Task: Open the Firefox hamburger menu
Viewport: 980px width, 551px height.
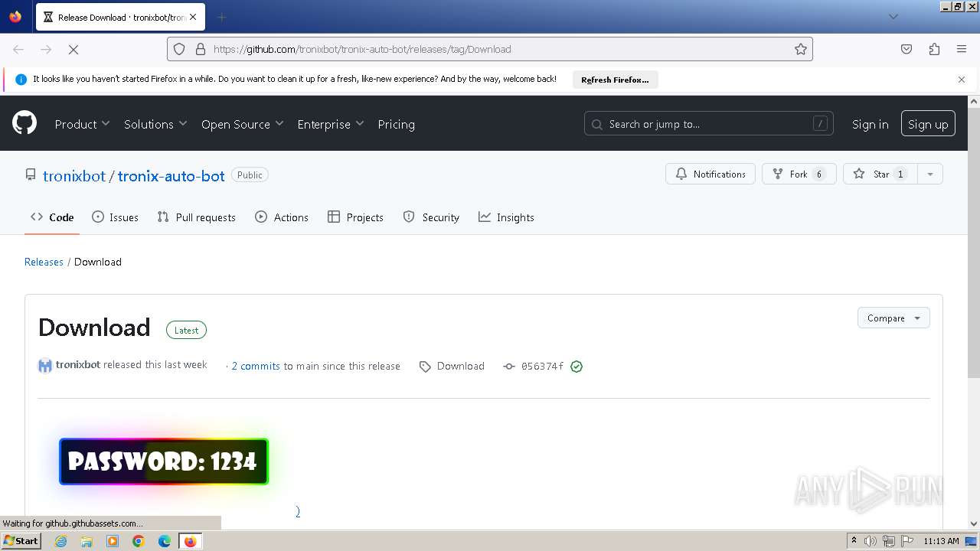Action: [962, 49]
